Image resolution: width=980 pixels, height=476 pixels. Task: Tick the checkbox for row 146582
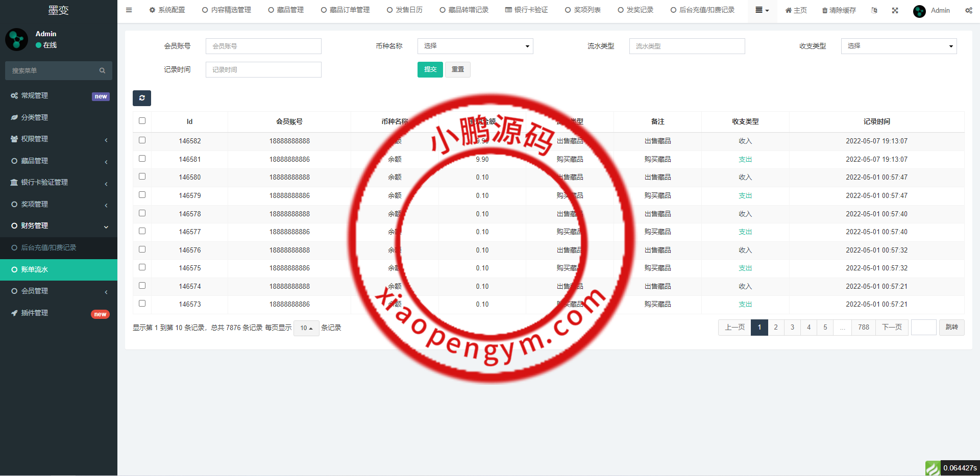142,140
